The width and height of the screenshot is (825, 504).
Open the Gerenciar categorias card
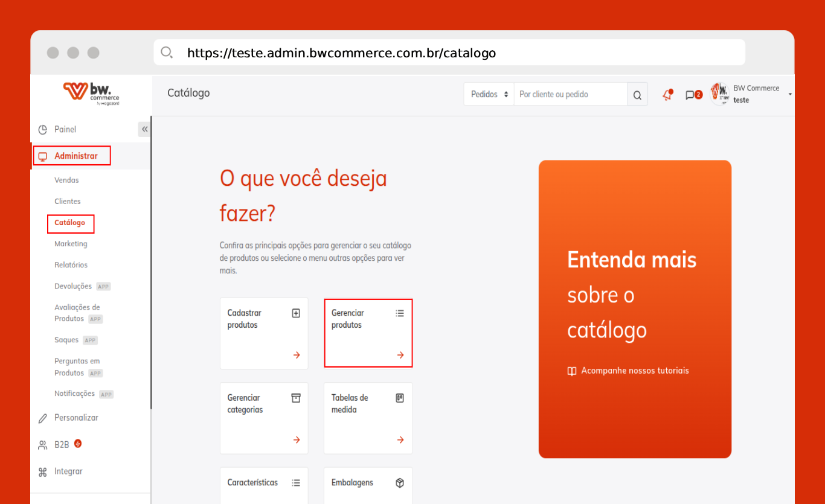point(264,418)
